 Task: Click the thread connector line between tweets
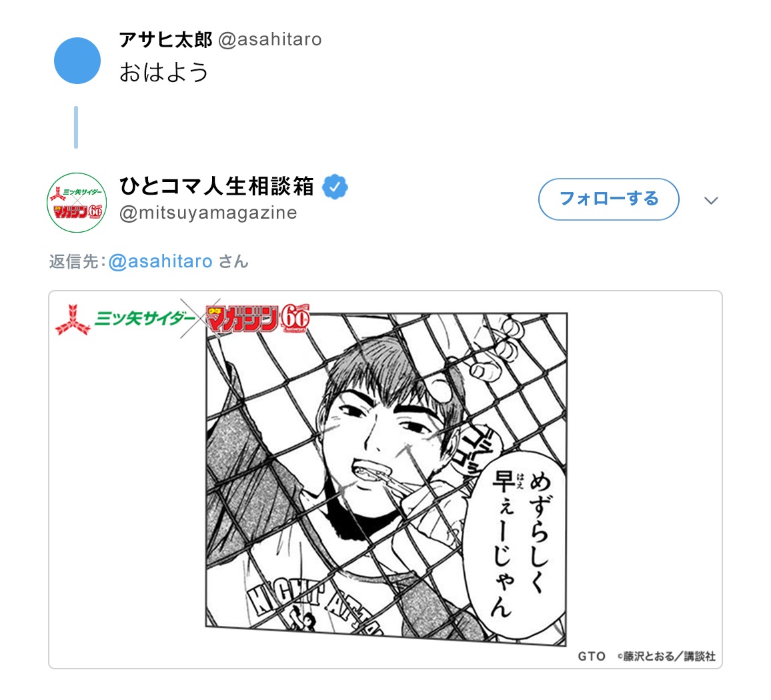(x=76, y=127)
